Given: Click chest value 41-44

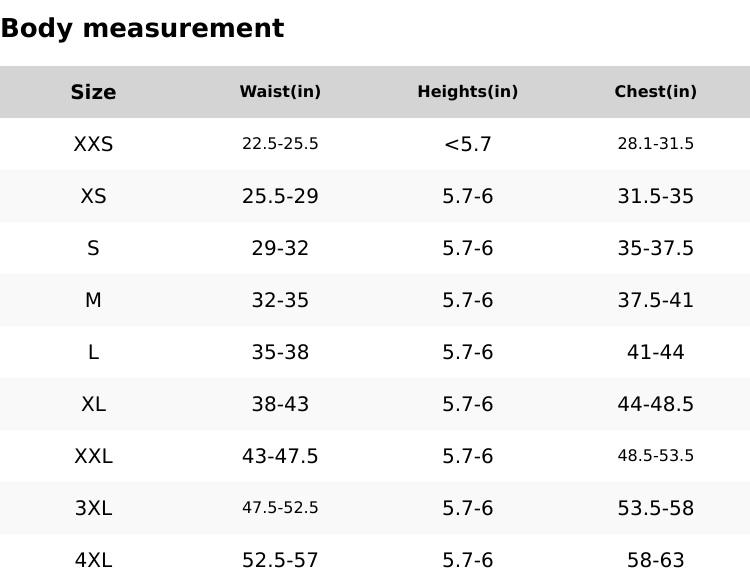Looking at the screenshot, I should pyautogui.click(x=655, y=352).
